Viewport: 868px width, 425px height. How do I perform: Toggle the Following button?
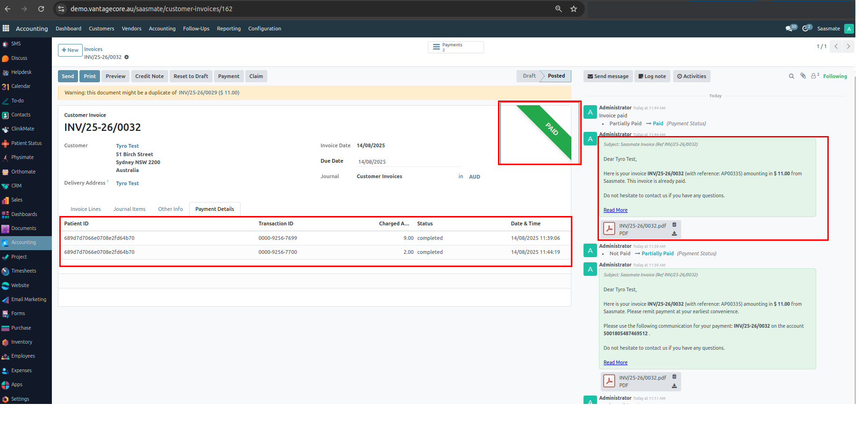click(835, 76)
